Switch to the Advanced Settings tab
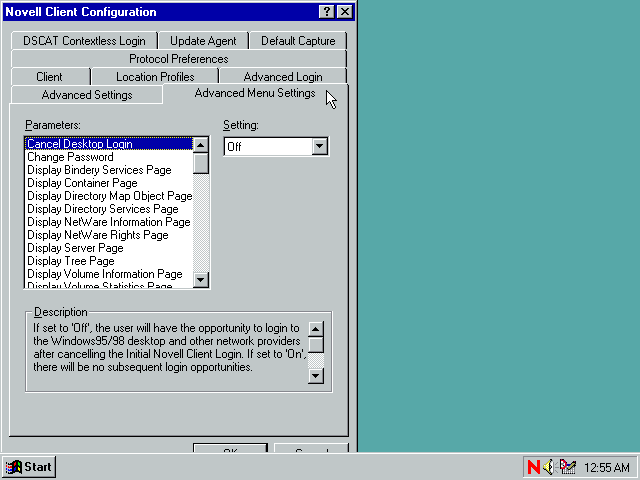Viewport: 640px width, 480px height. pos(86,95)
